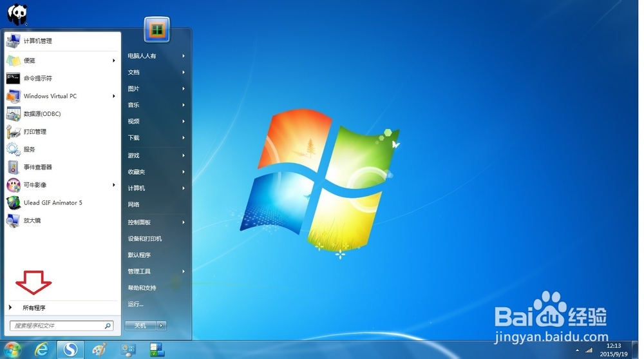Viewport: 644px width, 359px height.
Task: Open Print Management (打印管理) icon
Action: click(x=13, y=131)
